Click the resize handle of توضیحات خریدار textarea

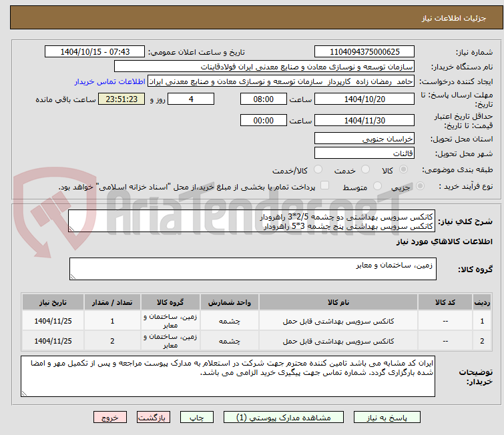pyautogui.click(x=24, y=393)
